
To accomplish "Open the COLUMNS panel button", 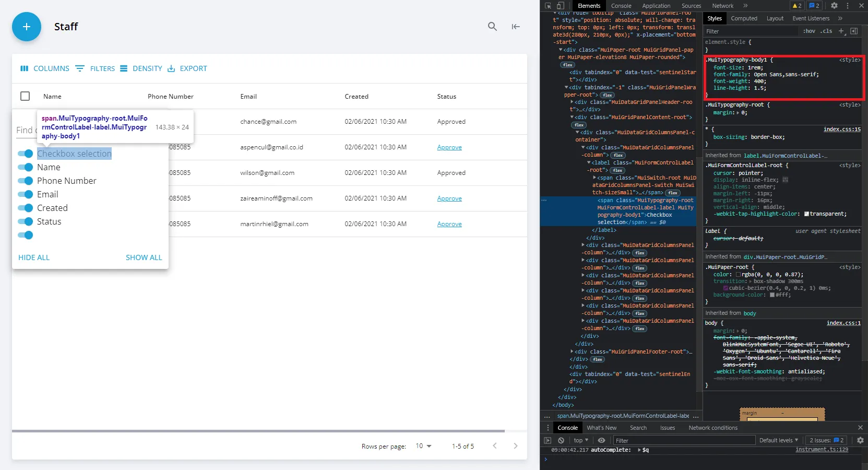I will point(45,68).
